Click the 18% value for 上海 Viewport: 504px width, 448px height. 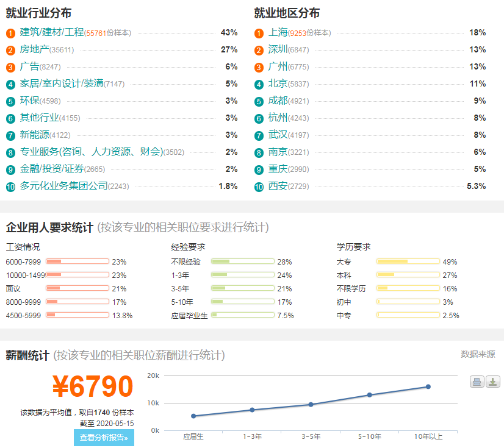pyautogui.click(x=477, y=32)
